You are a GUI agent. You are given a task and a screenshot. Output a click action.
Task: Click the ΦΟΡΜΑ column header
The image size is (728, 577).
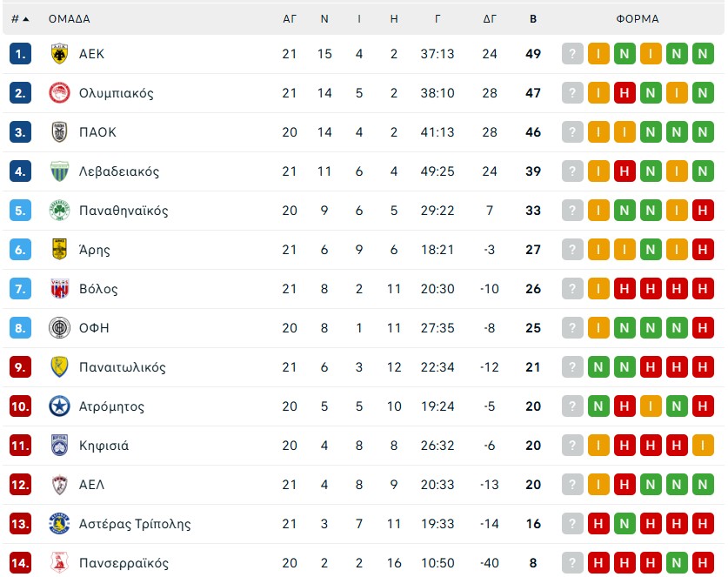click(638, 18)
